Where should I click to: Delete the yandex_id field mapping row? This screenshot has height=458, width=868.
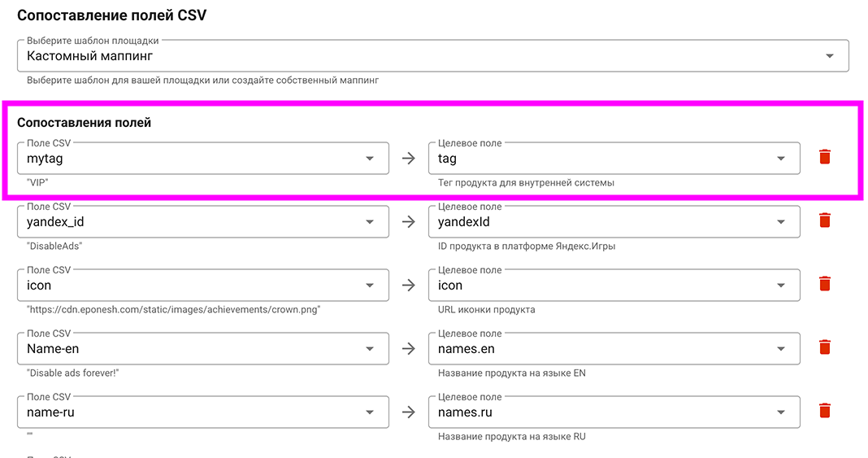tap(825, 220)
